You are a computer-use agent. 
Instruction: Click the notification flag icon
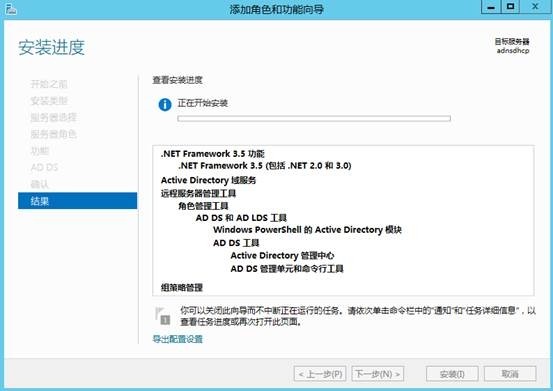point(163,316)
